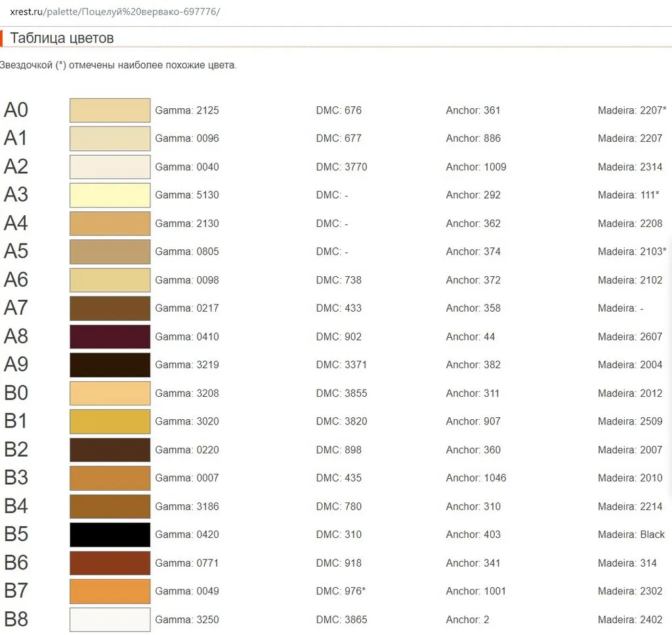This screenshot has width=672, height=635.
Task: Click the mustard yellow B1 swatch
Action: click(110, 421)
